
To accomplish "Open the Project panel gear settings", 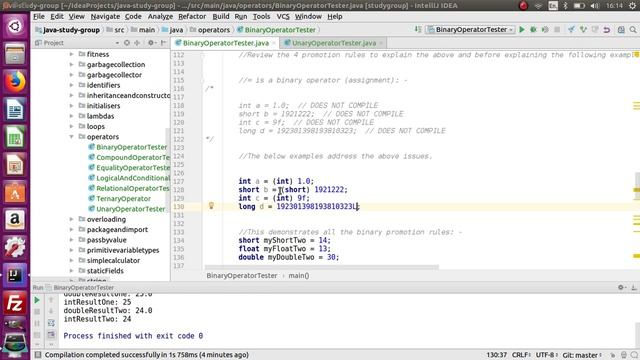I will click(151, 42).
